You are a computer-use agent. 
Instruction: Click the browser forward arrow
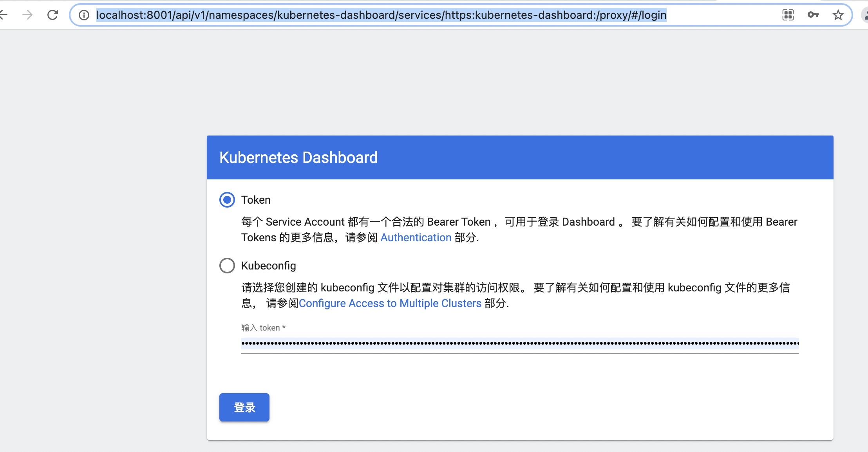tap(27, 15)
